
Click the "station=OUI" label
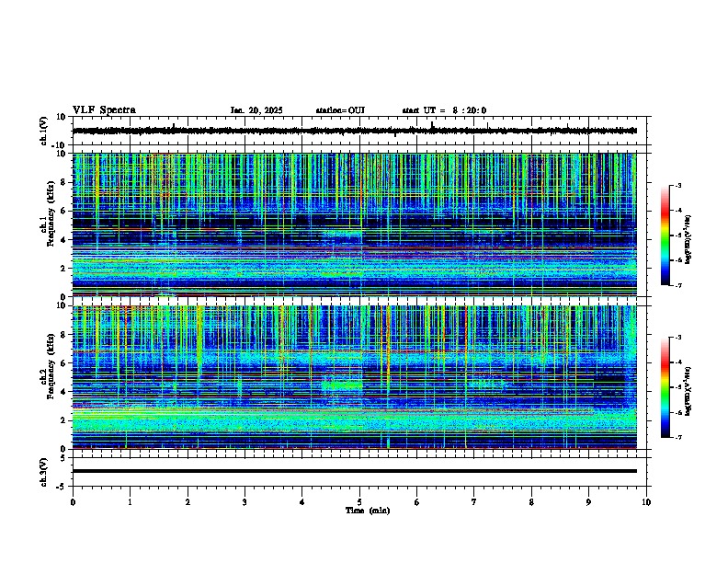(340, 110)
